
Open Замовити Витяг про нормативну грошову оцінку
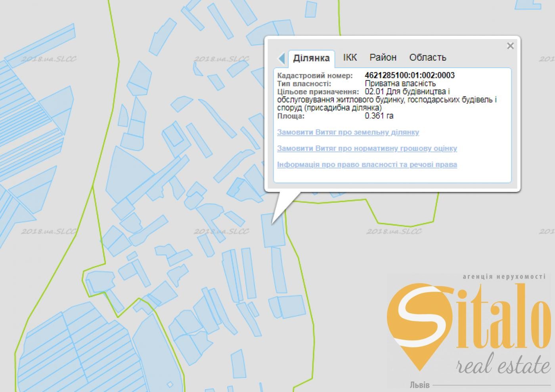click(367, 148)
